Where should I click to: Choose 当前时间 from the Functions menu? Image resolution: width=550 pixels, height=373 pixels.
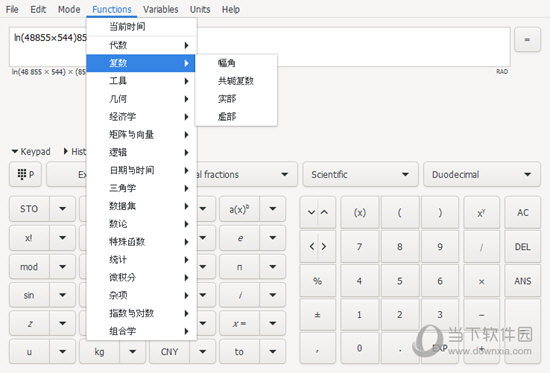click(x=141, y=27)
